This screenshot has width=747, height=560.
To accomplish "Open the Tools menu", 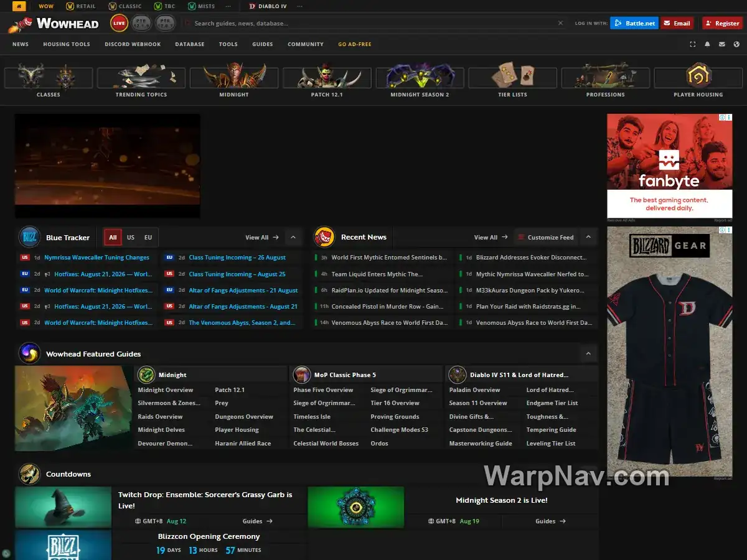I will (x=228, y=44).
